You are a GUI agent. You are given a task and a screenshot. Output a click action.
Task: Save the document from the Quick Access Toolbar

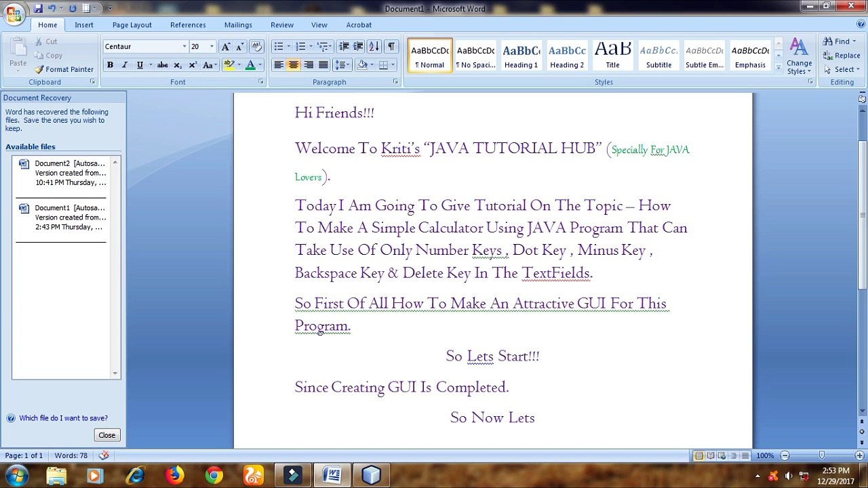point(38,8)
